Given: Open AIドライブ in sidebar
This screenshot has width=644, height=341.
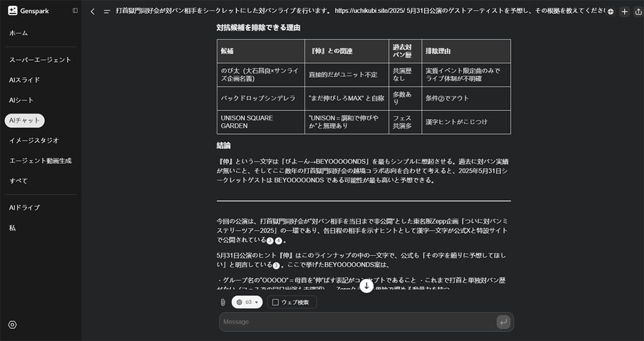Looking at the screenshot, I should pos(24,207).
